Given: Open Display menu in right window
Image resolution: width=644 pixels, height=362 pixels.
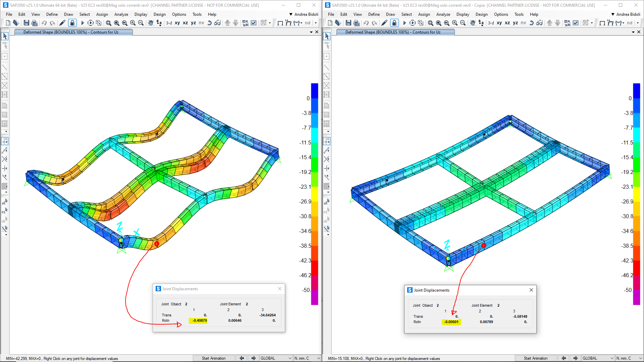Looking at the screenshot, I should 463,14.
